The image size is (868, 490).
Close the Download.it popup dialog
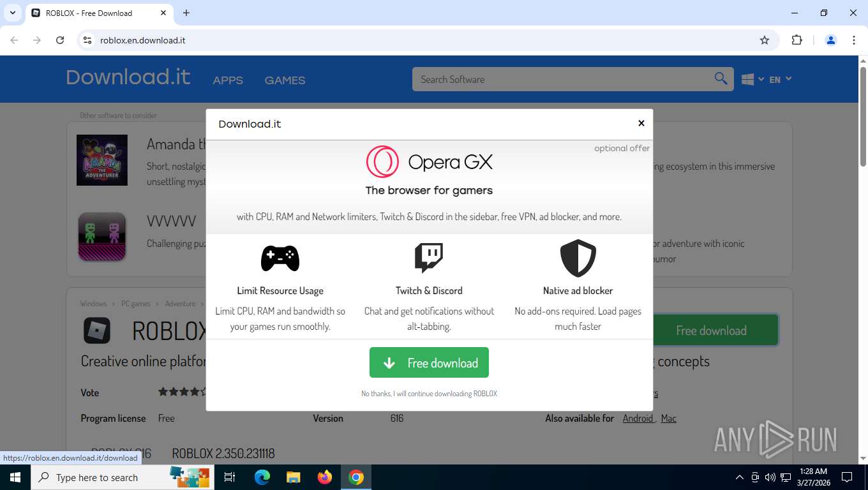[x=641, y=123]
